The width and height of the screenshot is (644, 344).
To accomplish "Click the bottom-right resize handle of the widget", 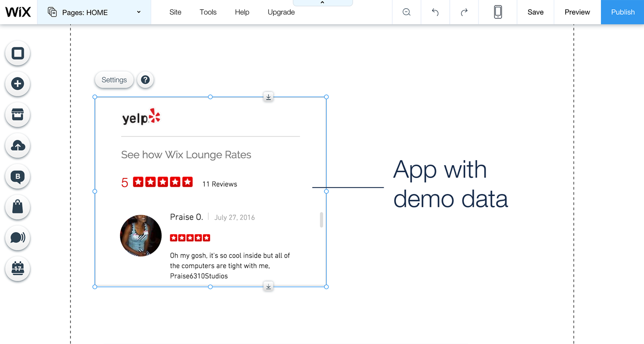I will 327,287.
